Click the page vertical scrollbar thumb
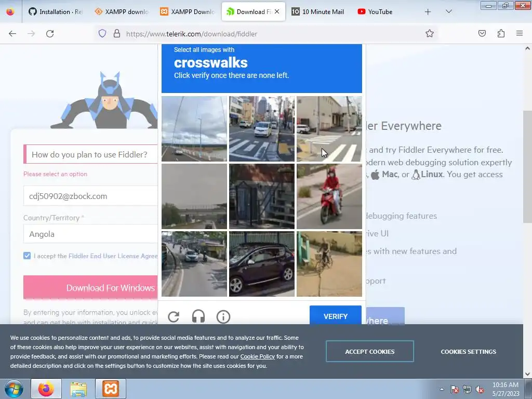This screenshot has width=532, height=399. 527,167
